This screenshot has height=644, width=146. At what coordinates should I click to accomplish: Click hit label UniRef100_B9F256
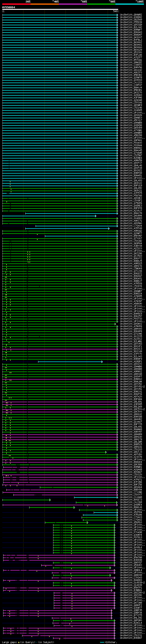pyautogui.click(x=131, y=485)
